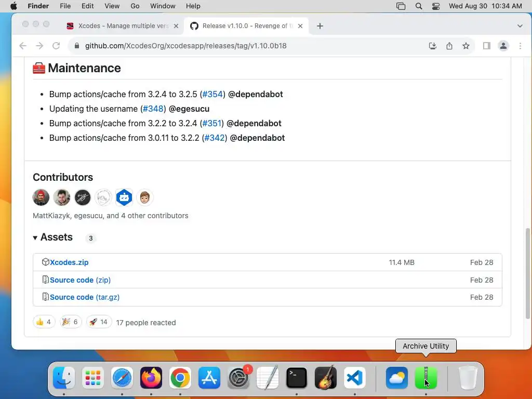This screenshot has height=399, width=532.
Task: Click the Archive Utility Dock icon
Action: pos(426,378)
